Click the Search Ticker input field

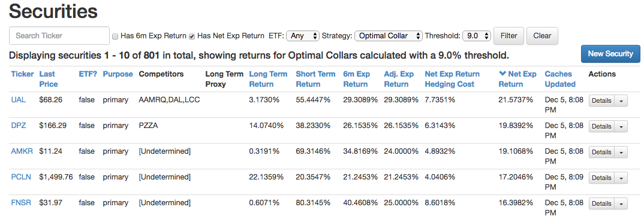click(59, 36)
